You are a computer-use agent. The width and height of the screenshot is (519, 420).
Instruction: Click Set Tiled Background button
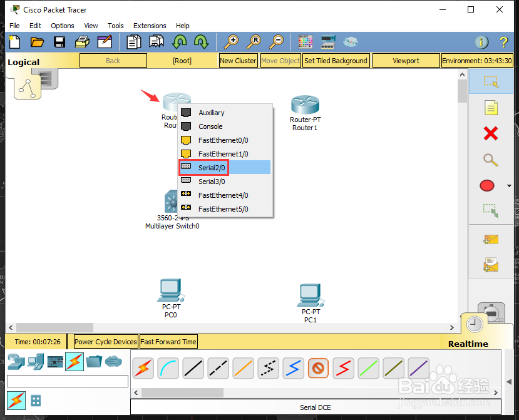[x=336, y=61]
